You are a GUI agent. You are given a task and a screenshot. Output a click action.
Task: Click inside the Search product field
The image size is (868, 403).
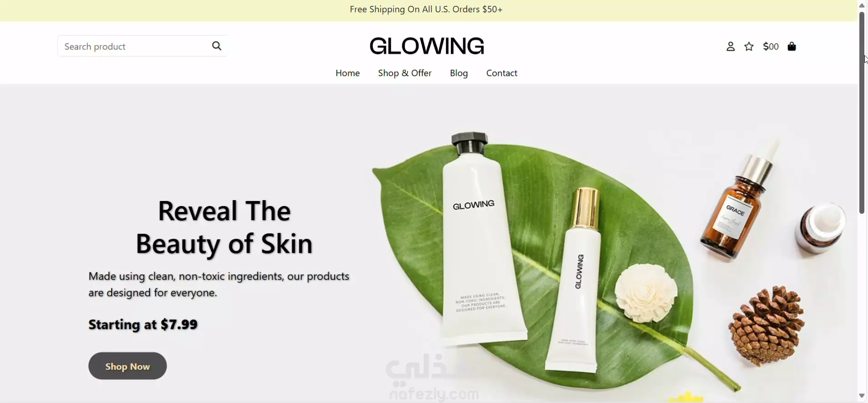131,46
